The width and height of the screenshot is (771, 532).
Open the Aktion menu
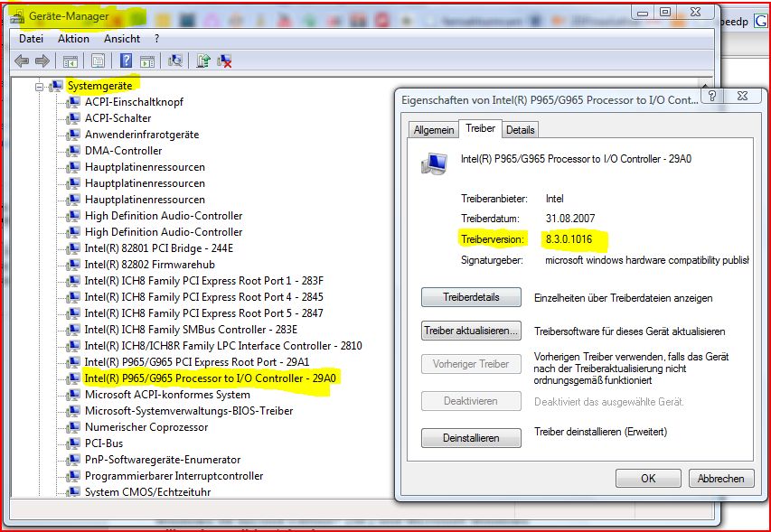click(x=73, y=39)
